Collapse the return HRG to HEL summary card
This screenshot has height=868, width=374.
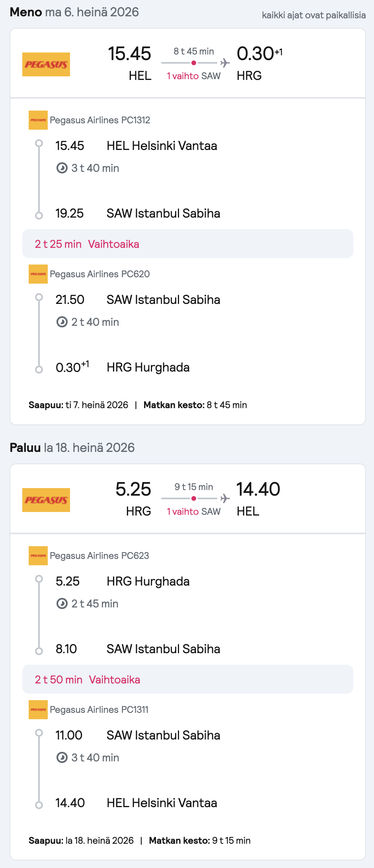188,499
